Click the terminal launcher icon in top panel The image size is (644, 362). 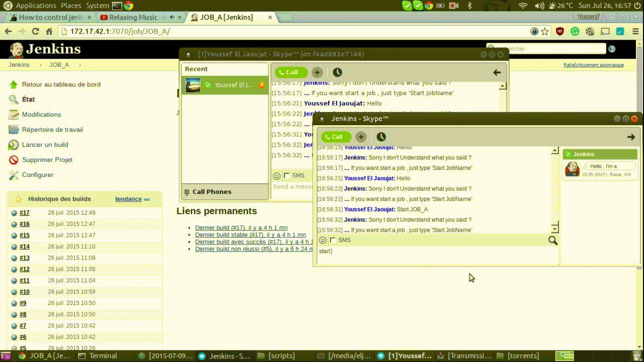click(x=117, y=6)
